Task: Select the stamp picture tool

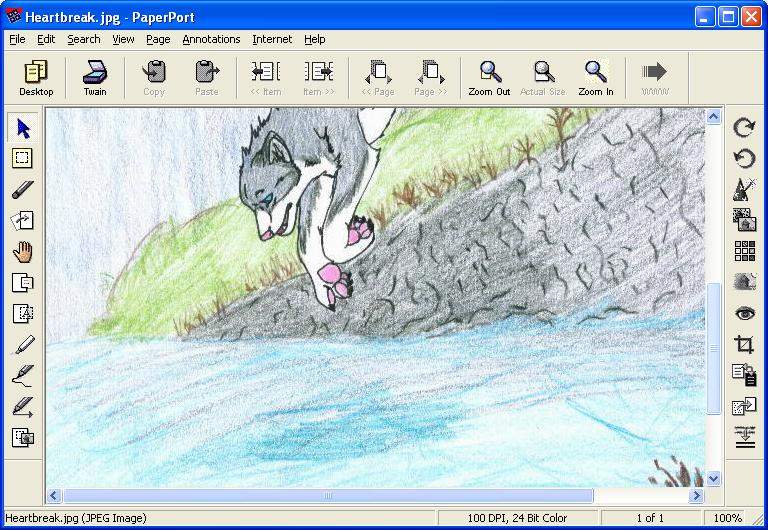Action: (x=23, y=437)
